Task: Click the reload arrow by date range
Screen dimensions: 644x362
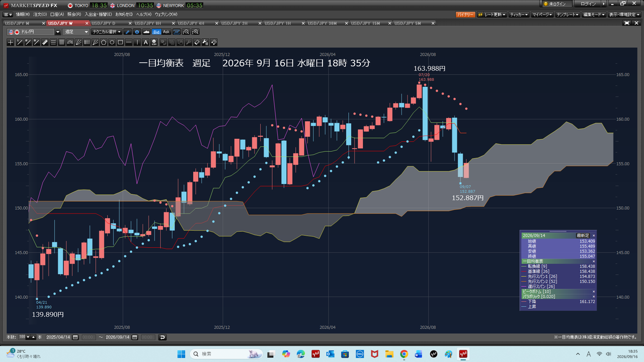Action: (162, 337)
